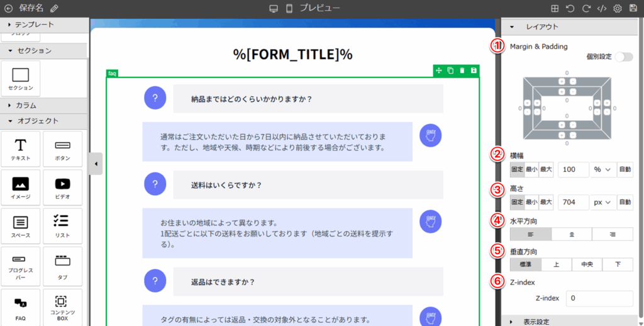Toggle the 個別設定 switch
Screen dimensions: 644x326
(x=624, y=57)
